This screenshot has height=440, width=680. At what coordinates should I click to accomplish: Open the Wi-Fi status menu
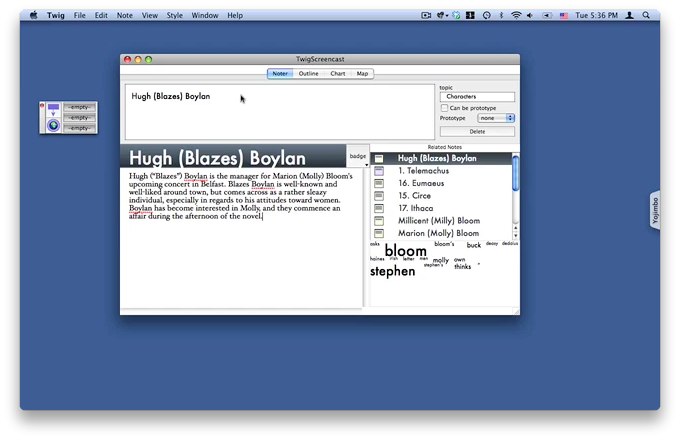coord(516,15)
